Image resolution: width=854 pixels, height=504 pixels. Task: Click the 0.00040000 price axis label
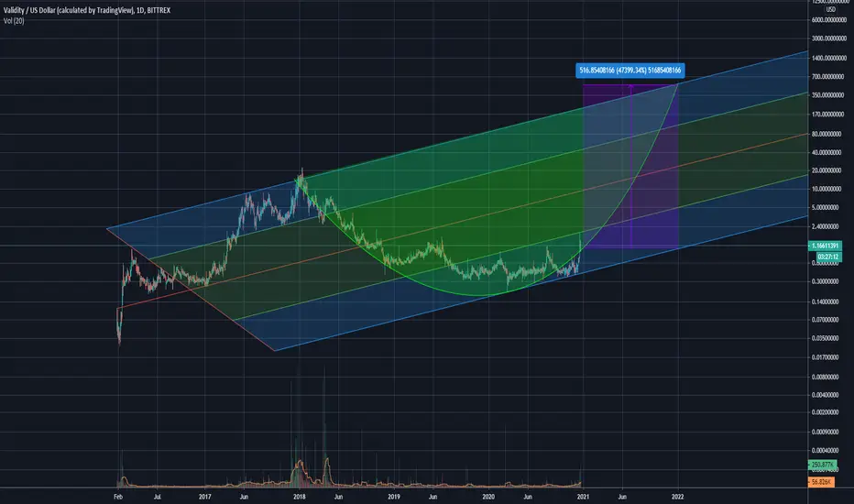826,451
